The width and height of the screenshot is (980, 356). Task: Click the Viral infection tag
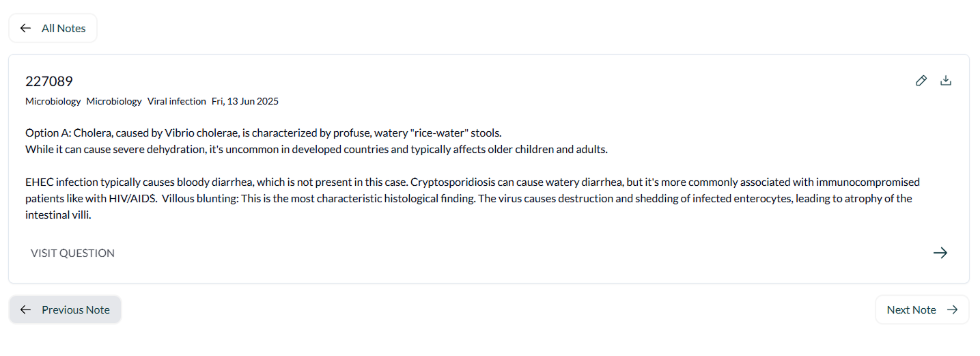tap(176, 101)
